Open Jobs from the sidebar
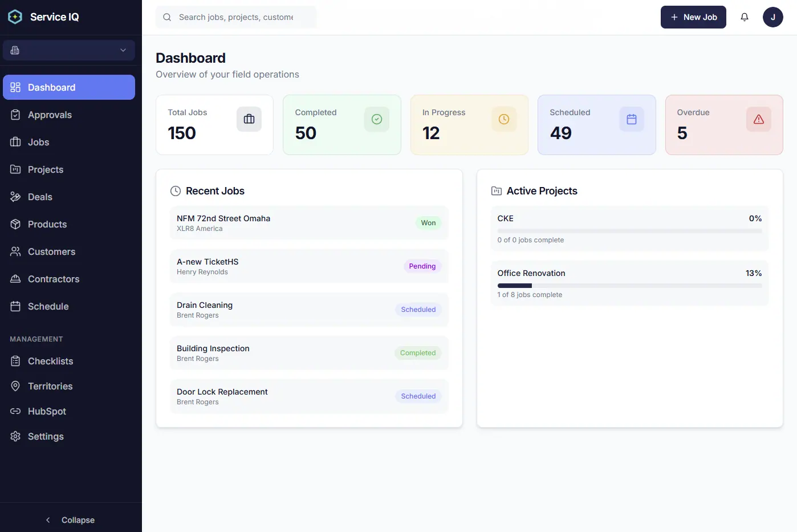The image size is (797, 532). coord(69,142)
